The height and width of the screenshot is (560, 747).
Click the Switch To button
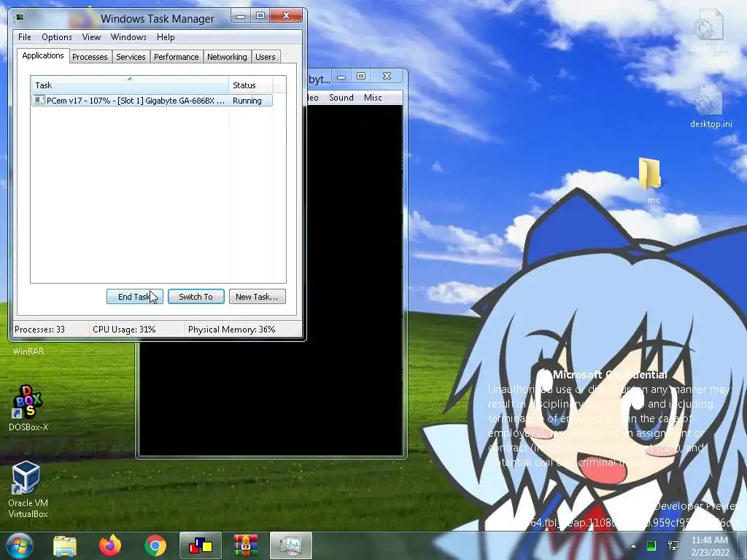tap(196, 297)
